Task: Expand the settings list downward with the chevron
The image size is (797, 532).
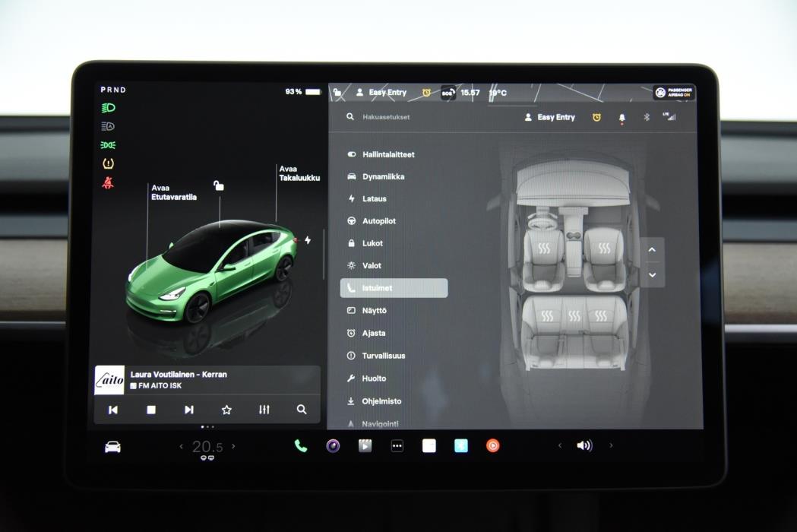Action: (x=652, y=274)
